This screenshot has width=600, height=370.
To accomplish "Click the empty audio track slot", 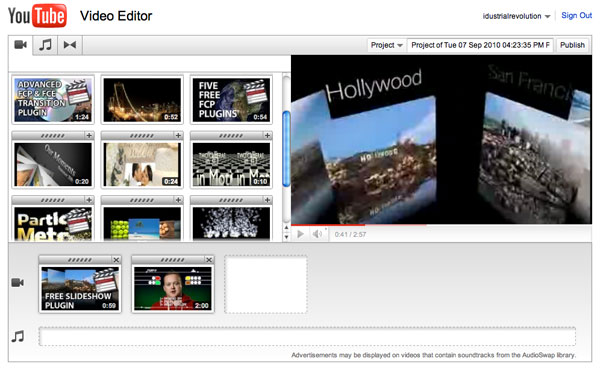I will coord(307,337).
